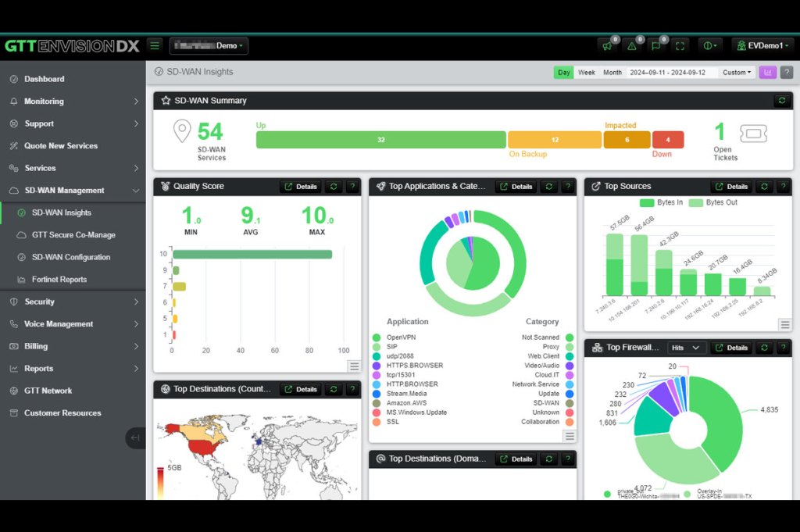Open the EVDemo1 user menu
Viewport: 800px width, 532px height.
point(762,46)
